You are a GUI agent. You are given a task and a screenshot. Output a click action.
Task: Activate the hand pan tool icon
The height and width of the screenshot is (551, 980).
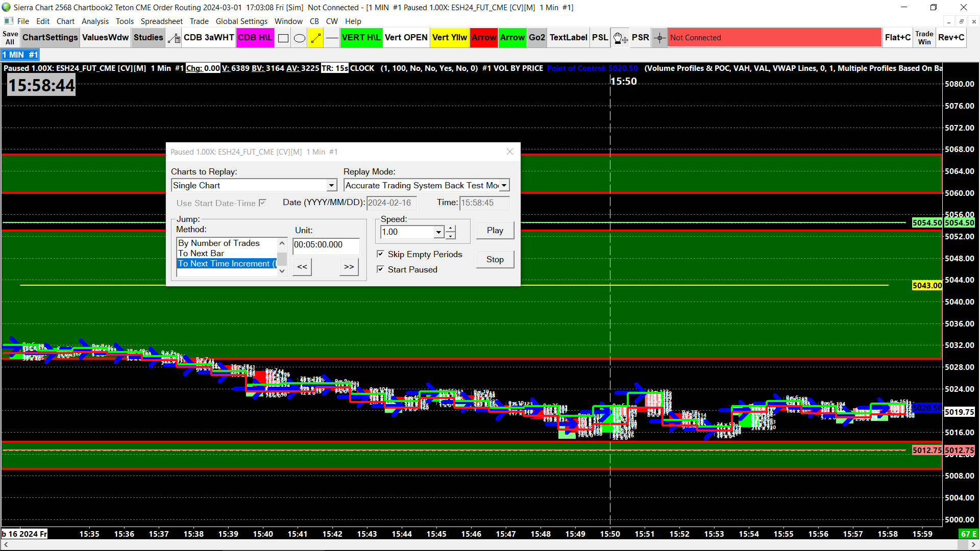[620, 38]
